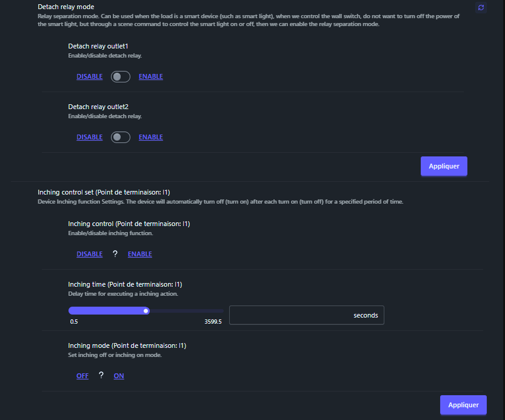Select ENABLE under Inching control
Image resolution: width=505 pixels, height=420 pixels.
click(140, 255)
